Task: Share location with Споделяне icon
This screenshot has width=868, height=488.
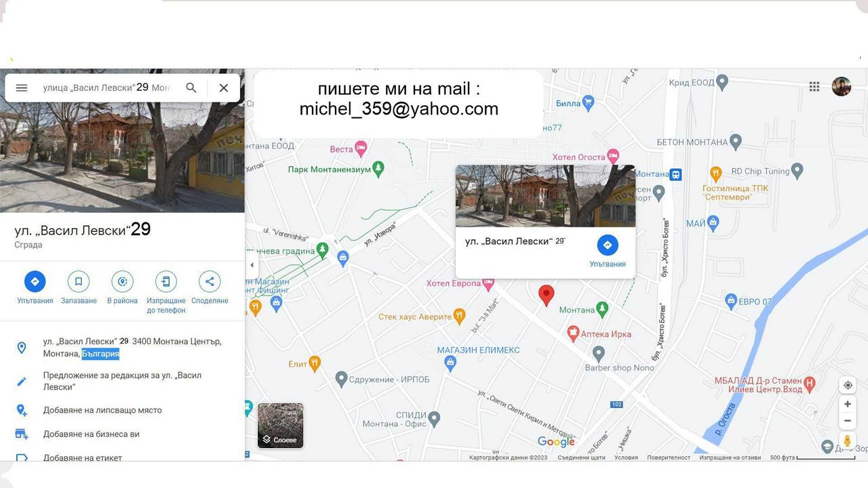Action: 210,281
